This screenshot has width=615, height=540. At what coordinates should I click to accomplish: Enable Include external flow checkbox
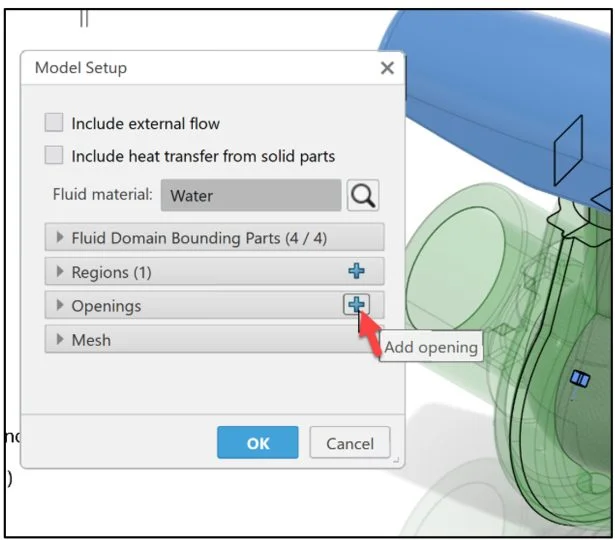pos(54,124)
